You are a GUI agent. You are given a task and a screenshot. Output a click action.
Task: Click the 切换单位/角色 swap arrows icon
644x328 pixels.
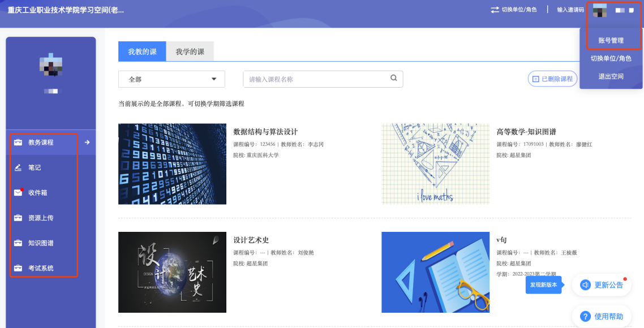495,10
